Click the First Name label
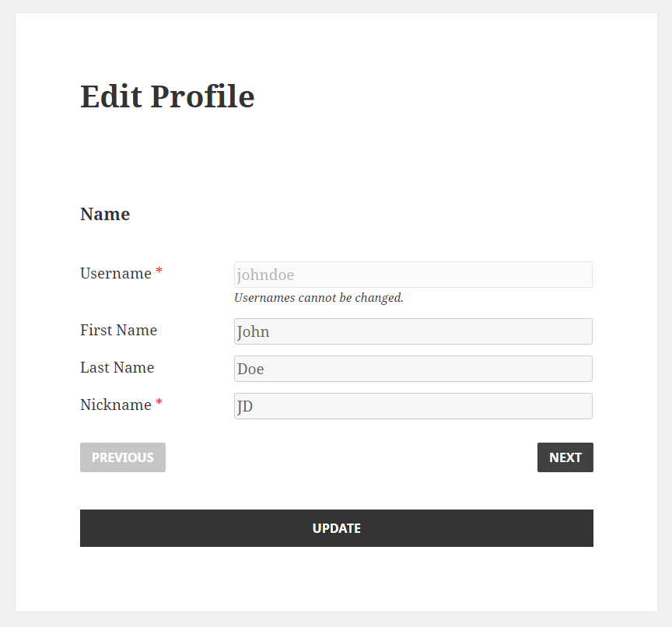 click(118, 331)
